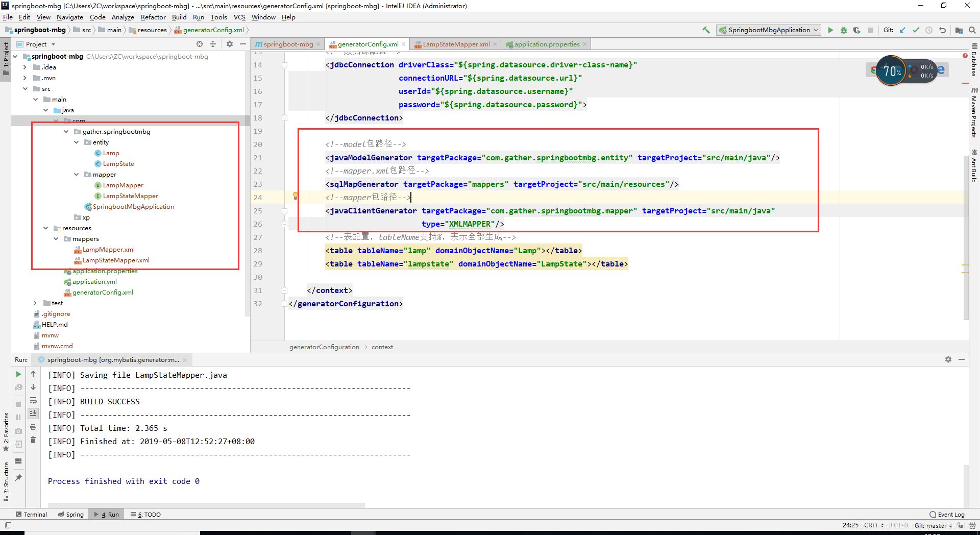The height and width of the screenshot is (535, 980).
Task: Click the Up the Stack Trace arrow
Action: [33, 374]
